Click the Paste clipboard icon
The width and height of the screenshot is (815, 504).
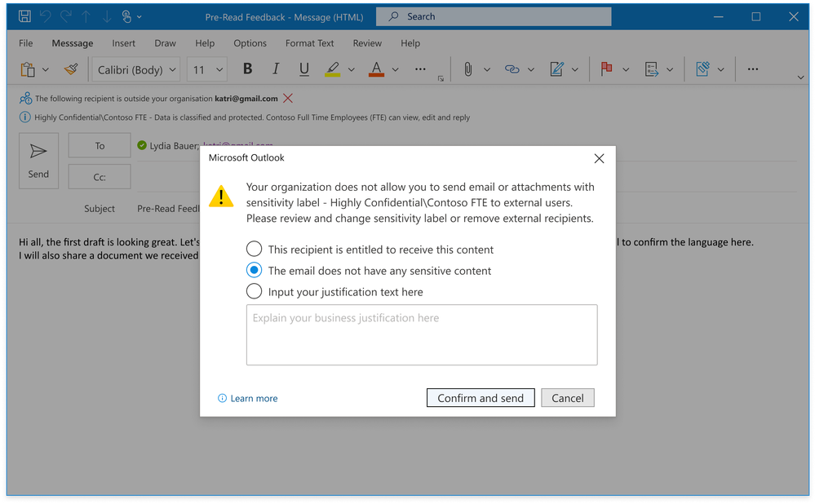[x=28, y=69]
